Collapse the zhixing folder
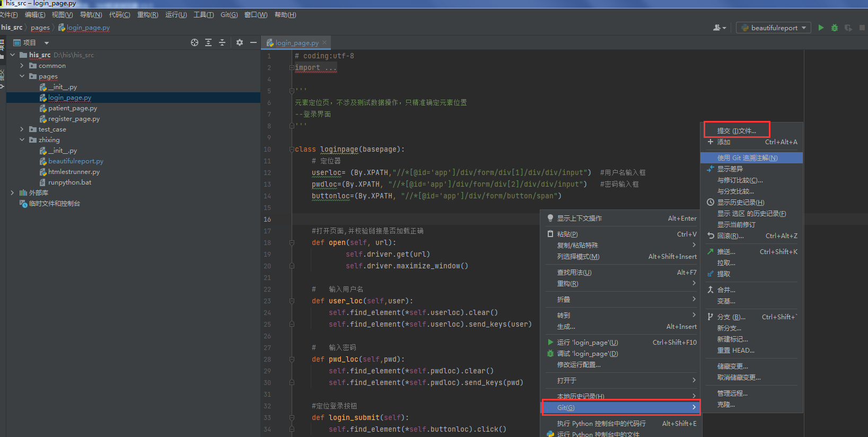Screen dimensions: 868x437 (22, 139)
